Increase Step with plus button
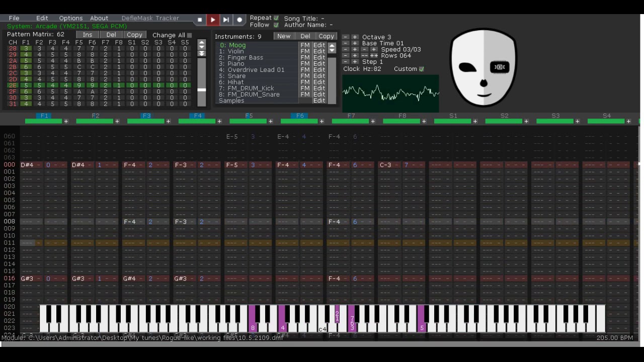This screenshot has width=644, height=362. tap(355, 62)
